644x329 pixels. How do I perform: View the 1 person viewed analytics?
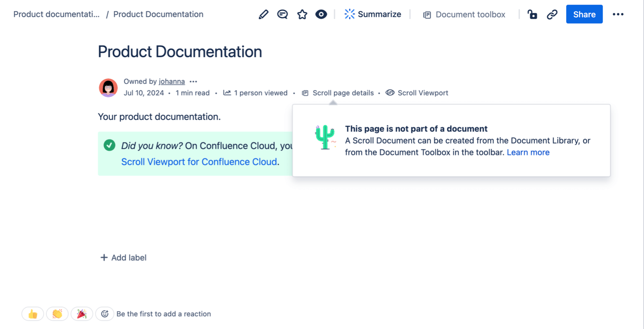coord(255,93)
